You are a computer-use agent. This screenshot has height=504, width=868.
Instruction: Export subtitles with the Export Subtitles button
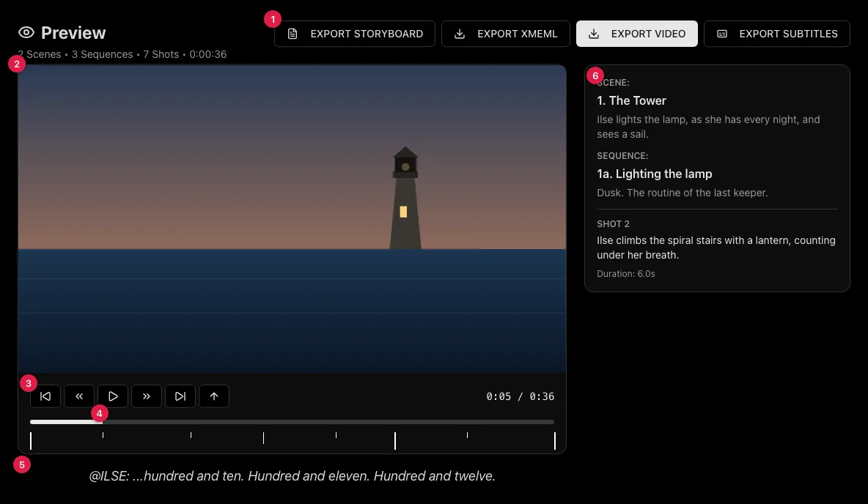[x=776, y=34]
